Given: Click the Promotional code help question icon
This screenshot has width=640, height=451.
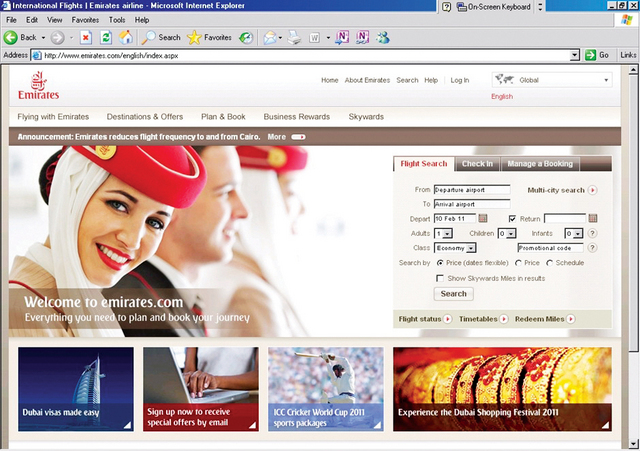Looking at the screenshot, I should tap(592, 248).
